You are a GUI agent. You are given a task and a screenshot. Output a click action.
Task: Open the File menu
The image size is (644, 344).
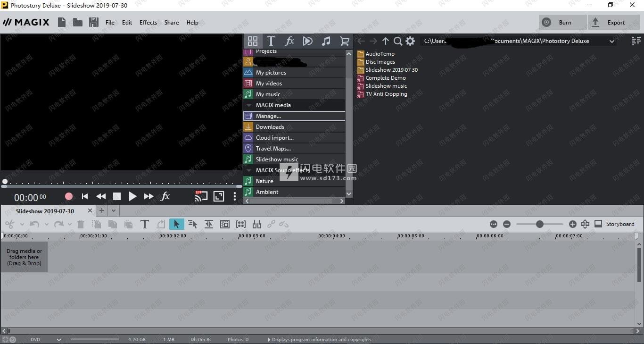pyautogui.click(x=110, y=23)
